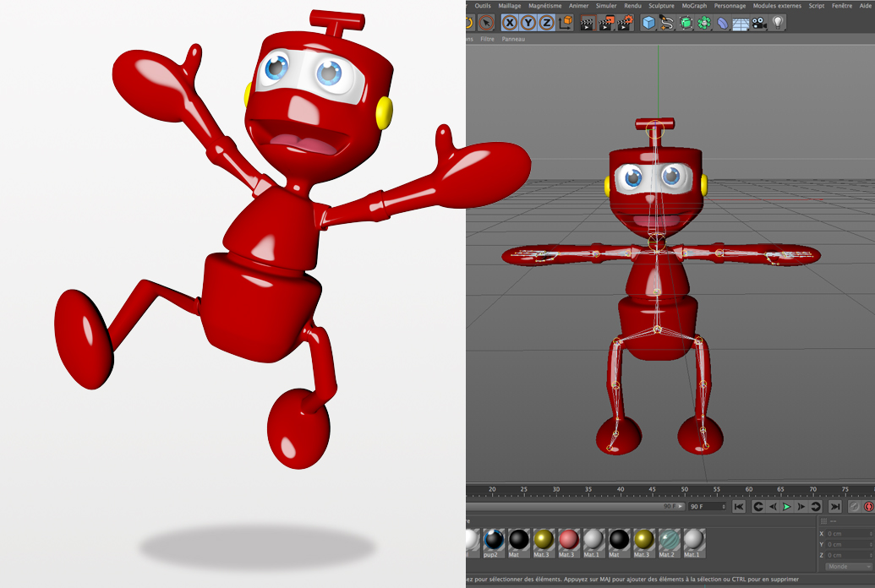875x588 pixels.
Task: Click the coordinates panel grip icon
Action: click(x=823, y=521)
